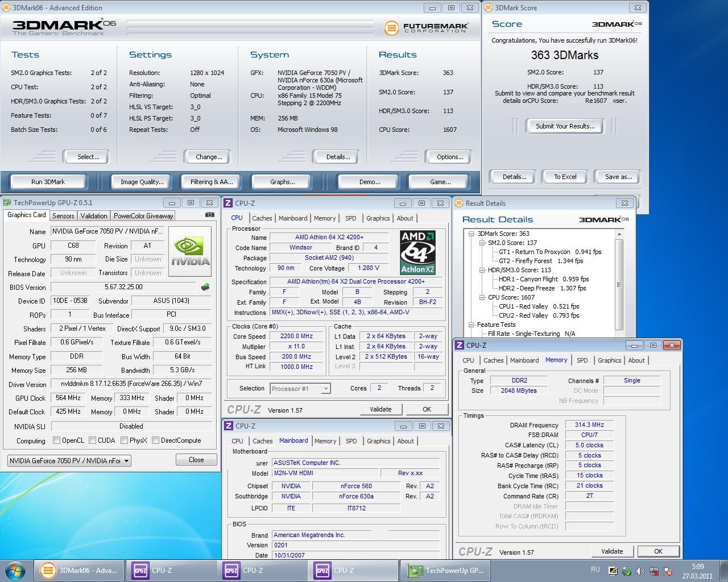
Task: Click the CPU-Z Mainboard window titlebar icon
Action: [x=228, y=426]
